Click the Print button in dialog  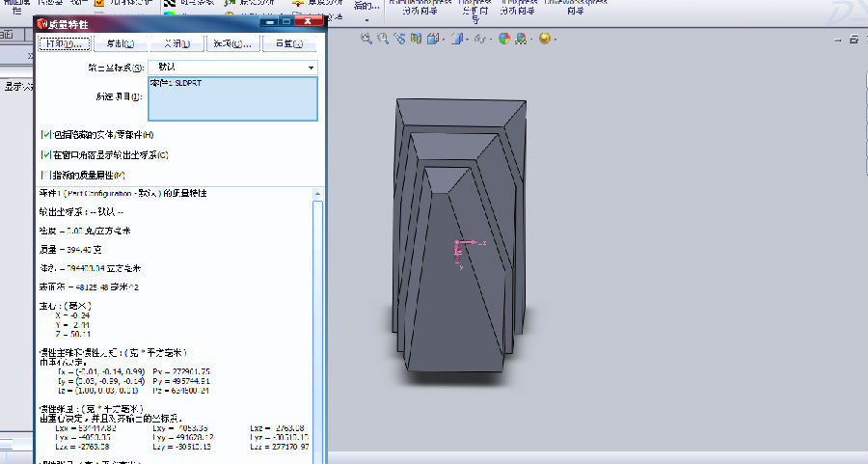tap(65, 44)
